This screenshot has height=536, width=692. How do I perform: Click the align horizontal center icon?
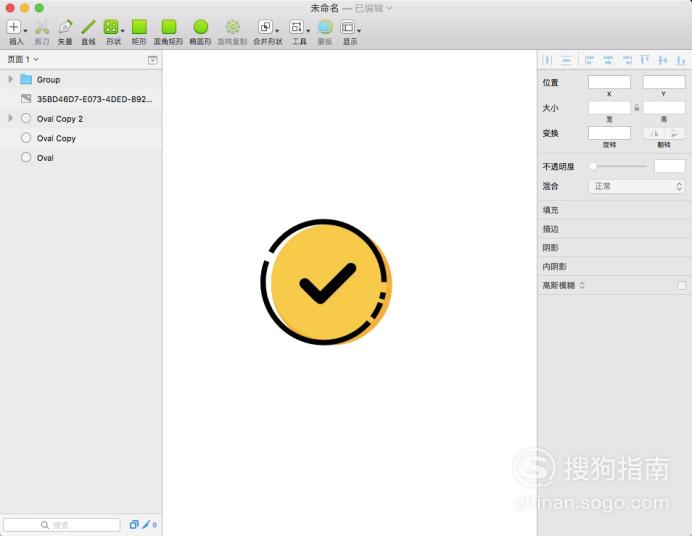click(608, 60)
